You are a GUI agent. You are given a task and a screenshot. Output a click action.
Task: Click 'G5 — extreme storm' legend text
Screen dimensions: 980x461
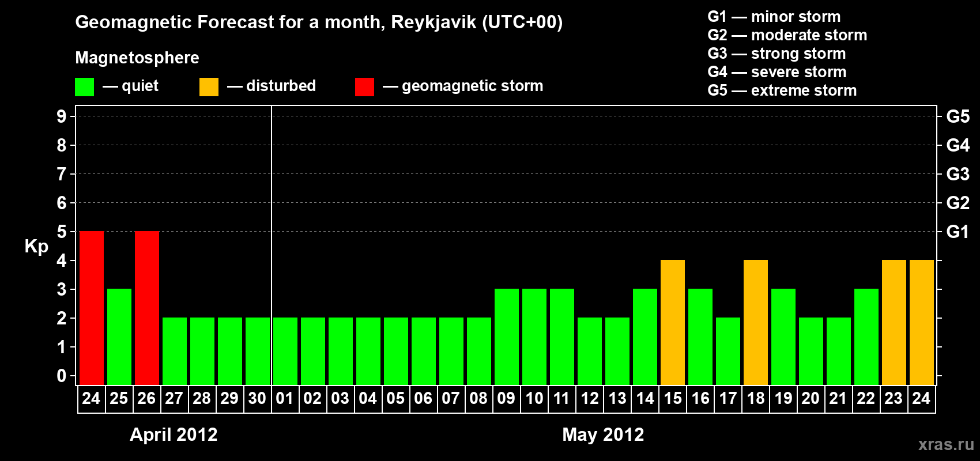pos(782,90)
